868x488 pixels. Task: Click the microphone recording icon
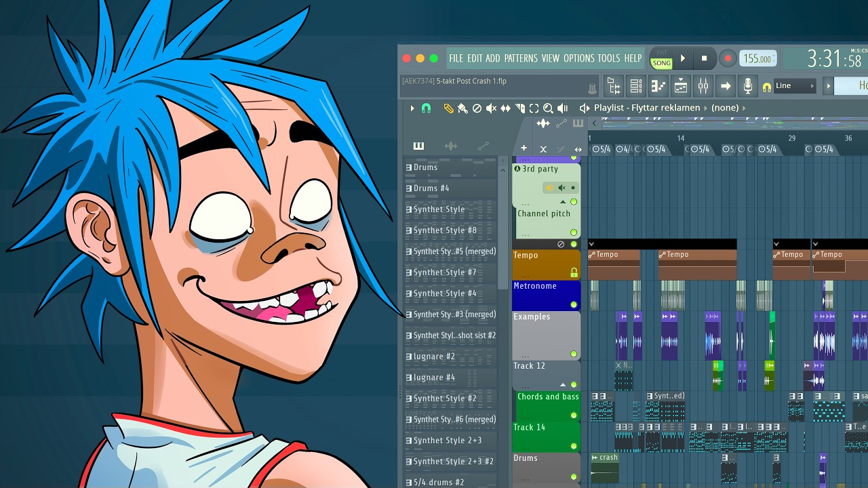pos(747,86)
